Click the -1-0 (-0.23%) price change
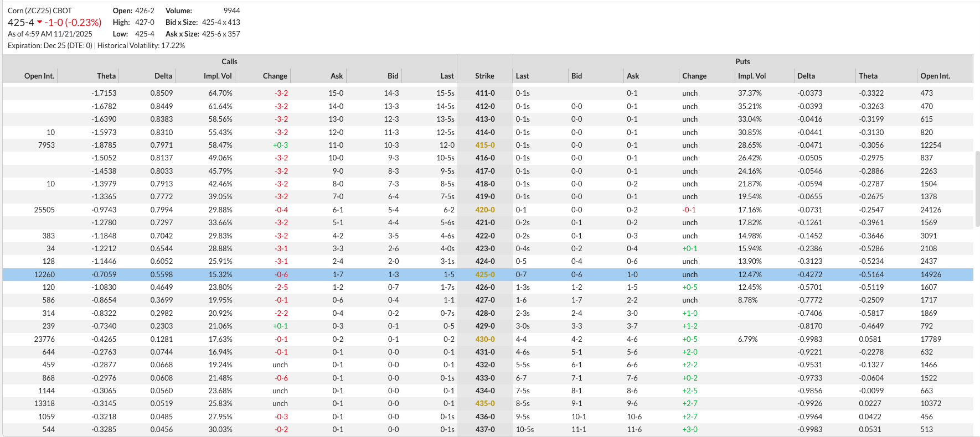The height and width of the screenshot is (437, 980). [73, 22]
